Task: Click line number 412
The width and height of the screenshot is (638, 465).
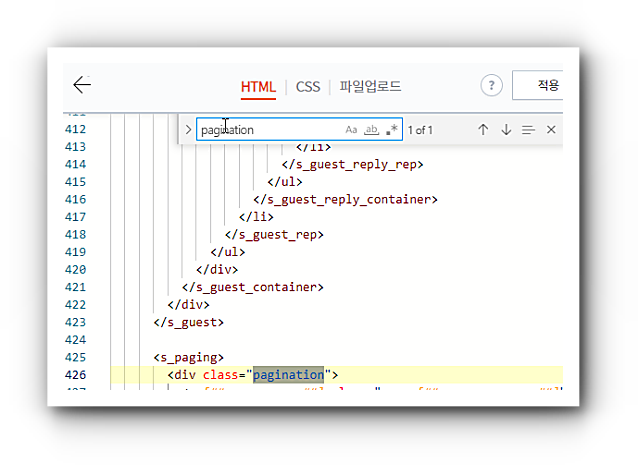Action: [x=75, y=129]
